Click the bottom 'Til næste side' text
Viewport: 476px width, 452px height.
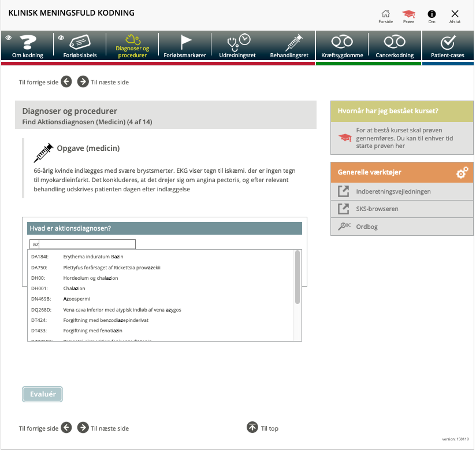point(110,428)
